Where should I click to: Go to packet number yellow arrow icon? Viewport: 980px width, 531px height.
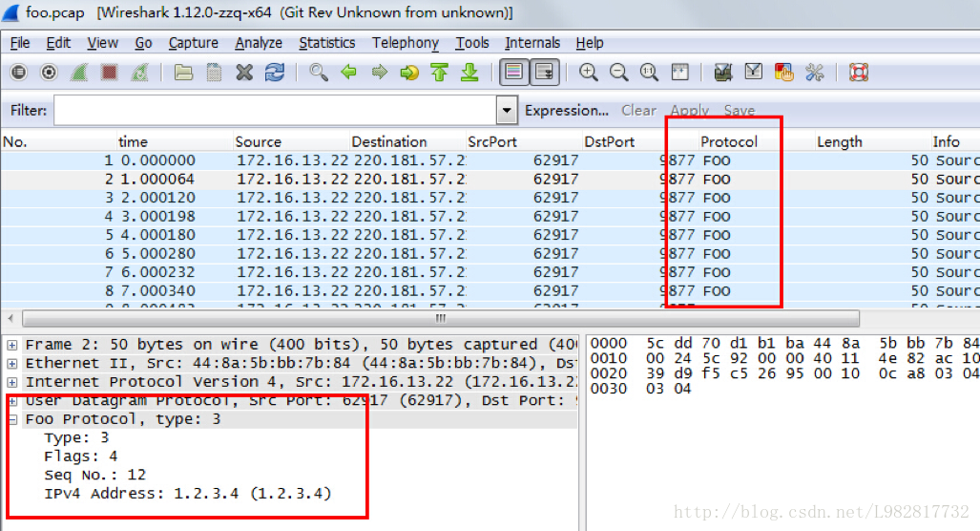[x=409, y=73]
